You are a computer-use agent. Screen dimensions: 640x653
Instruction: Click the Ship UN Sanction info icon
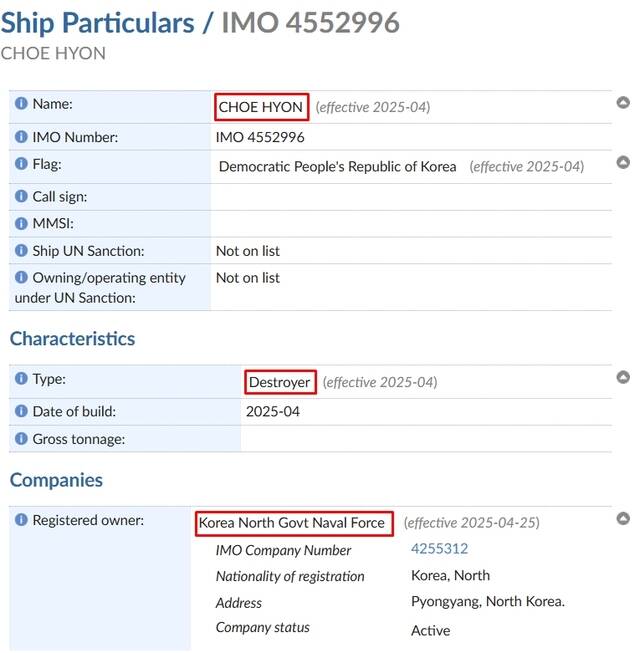tap(21, 251)
